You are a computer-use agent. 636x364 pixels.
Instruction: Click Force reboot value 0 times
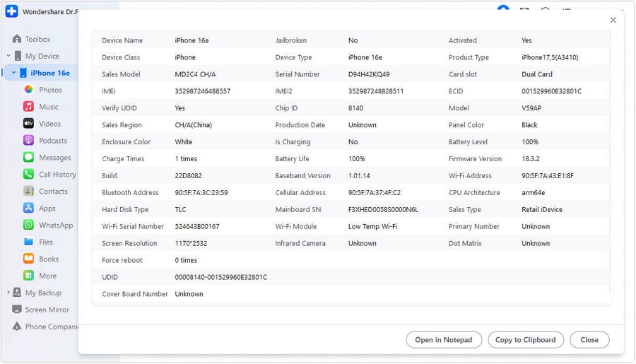pos(186,260)
